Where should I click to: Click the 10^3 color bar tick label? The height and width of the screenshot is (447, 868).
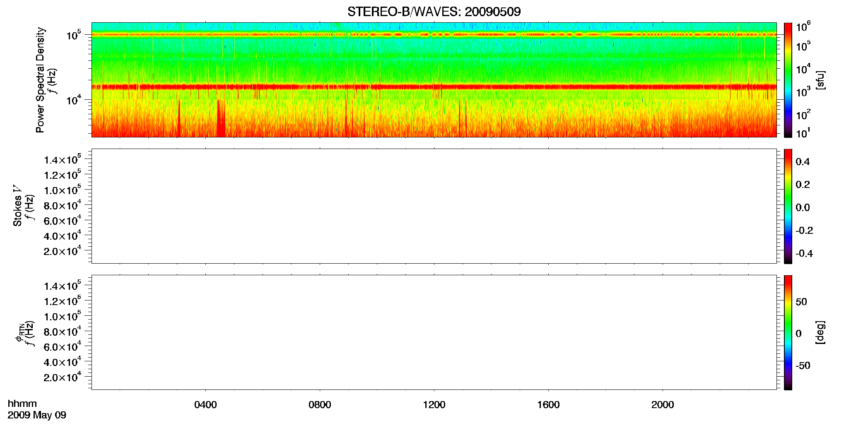(803, 92)
